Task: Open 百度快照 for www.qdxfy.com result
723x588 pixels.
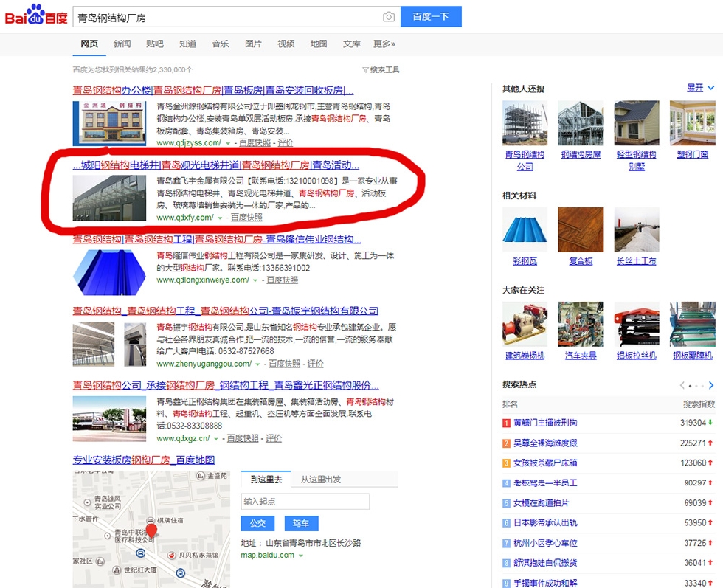Action: [x=246, y=217]
